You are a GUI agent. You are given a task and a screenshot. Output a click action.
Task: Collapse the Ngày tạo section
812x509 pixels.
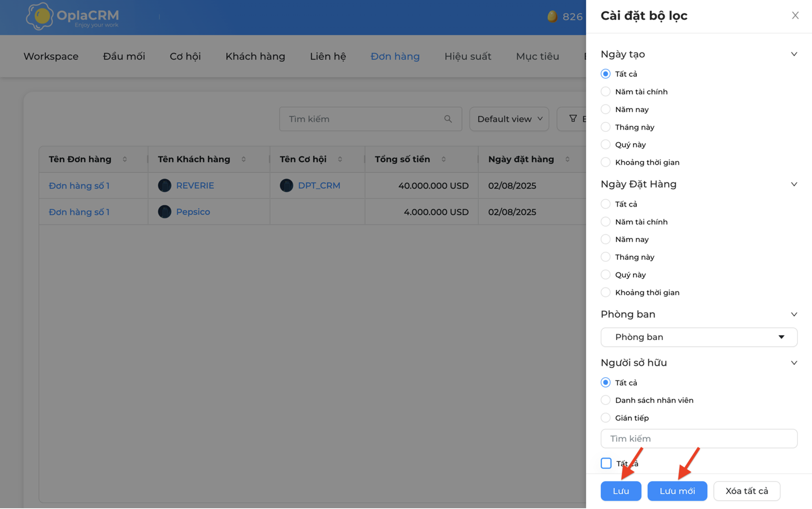[794, 54]
